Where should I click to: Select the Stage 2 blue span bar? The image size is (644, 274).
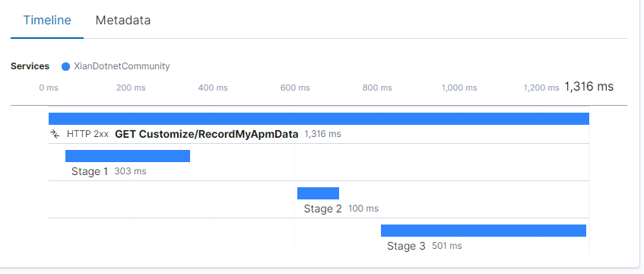[319, 193]
